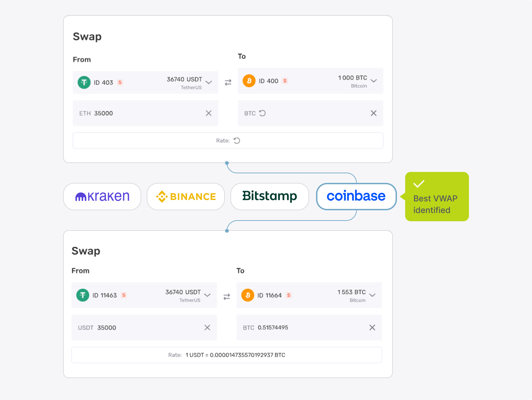Viewport: 532px width, 400px height.
Task: Click the top card Swap heading
Action: coord(87,37)
